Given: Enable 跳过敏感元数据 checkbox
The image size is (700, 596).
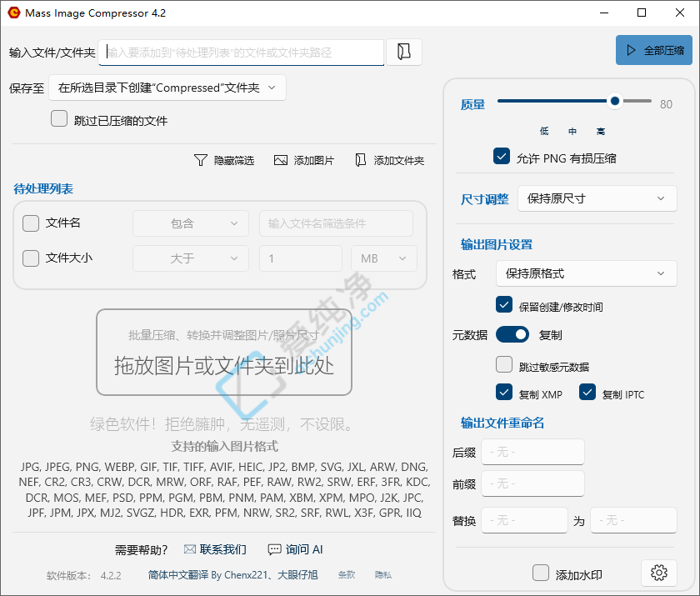Looking at the screenshot, I should click(504, 364).
